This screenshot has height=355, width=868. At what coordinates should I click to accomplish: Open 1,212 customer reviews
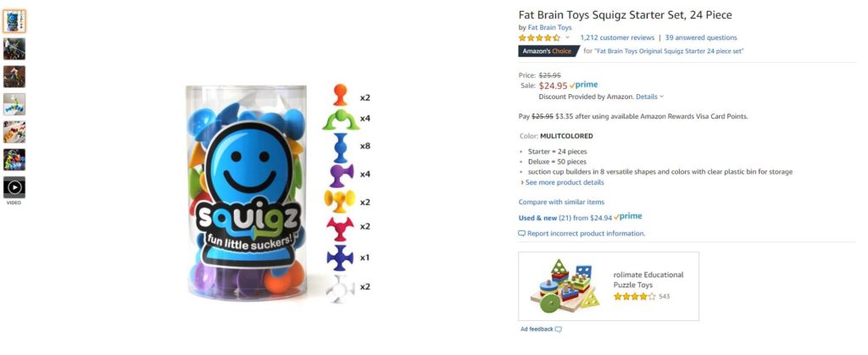[x=617, y=37]
